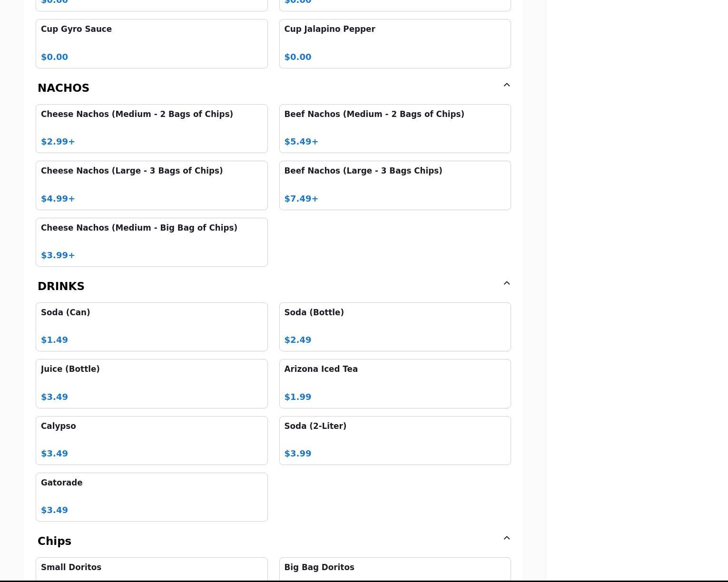Click the $1.49 Soda (Can) price
The width and height of the screenshot is (728, 582).
point(54,340)
